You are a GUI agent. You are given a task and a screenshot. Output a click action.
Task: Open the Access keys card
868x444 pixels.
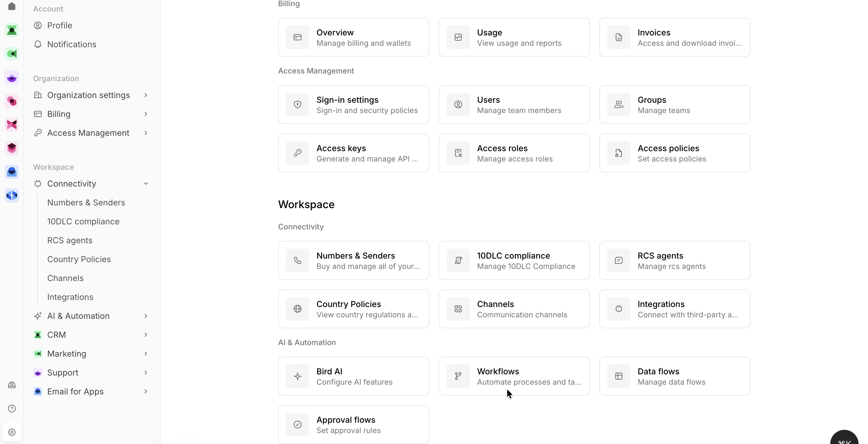353,153
